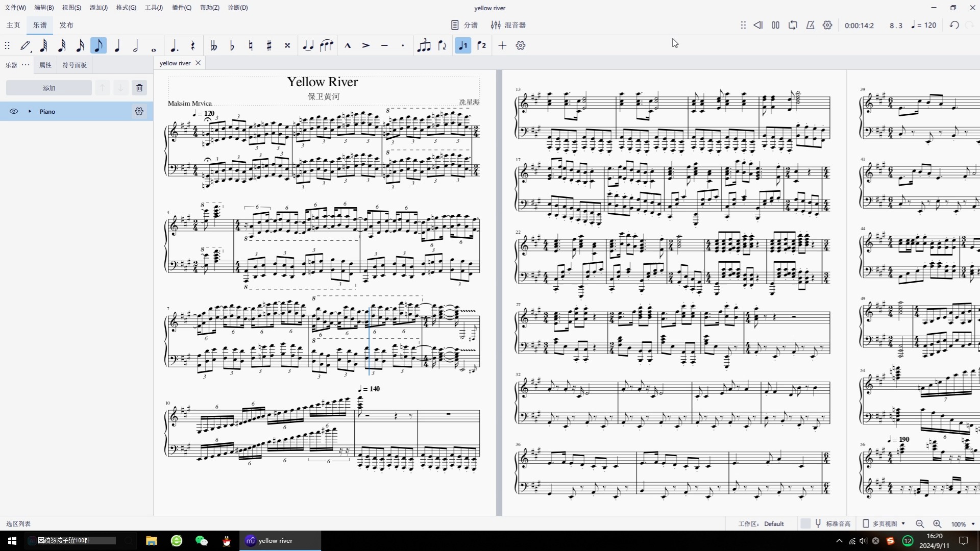The image size is (980, 551).
Task: Flip direction of selected element
Action: pyautogui.click(x=443, y=45)
